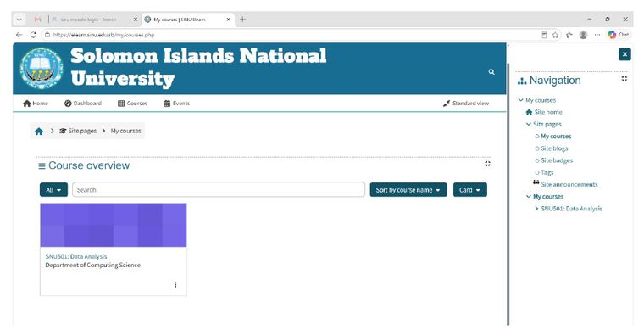Close the Navigation drawer with X button
Viewport: 644px width, 336px height.
click(x=625, y=54)
